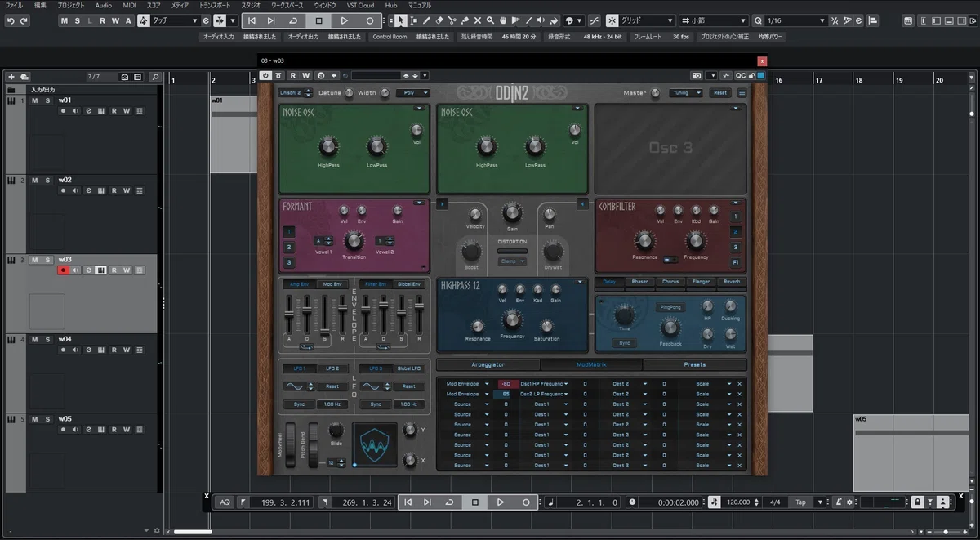
Task: Open the MIDI menu
Action: click(129, 5)
